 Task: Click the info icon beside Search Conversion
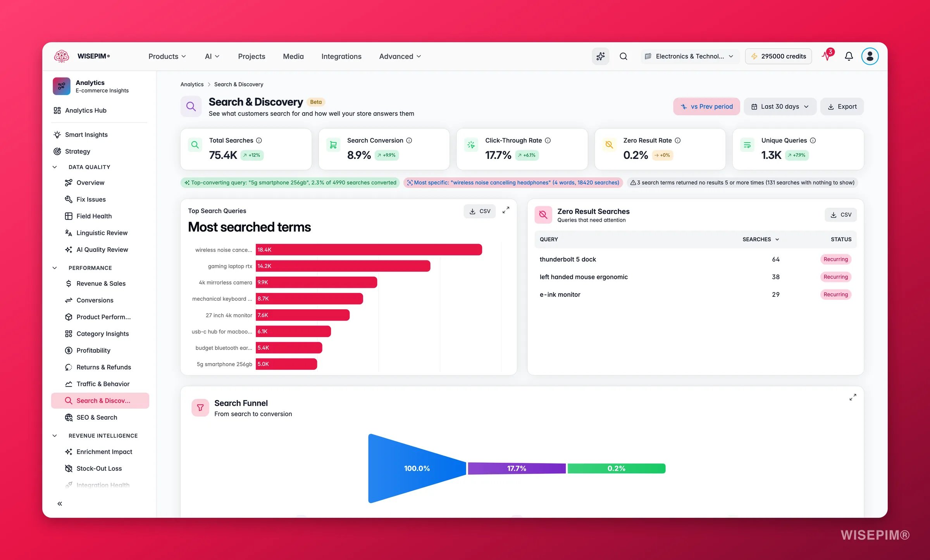pyautogui.click(x=409, y=140)
